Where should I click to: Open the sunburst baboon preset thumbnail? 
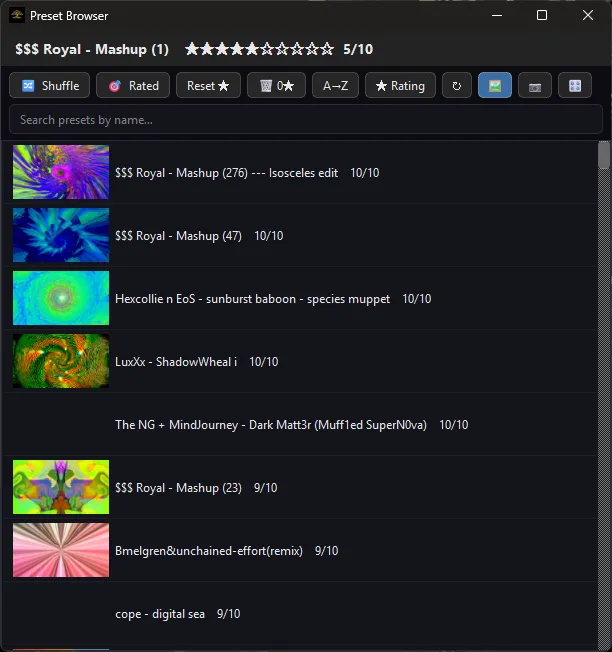pyautogui.click(x=61, y=298)
